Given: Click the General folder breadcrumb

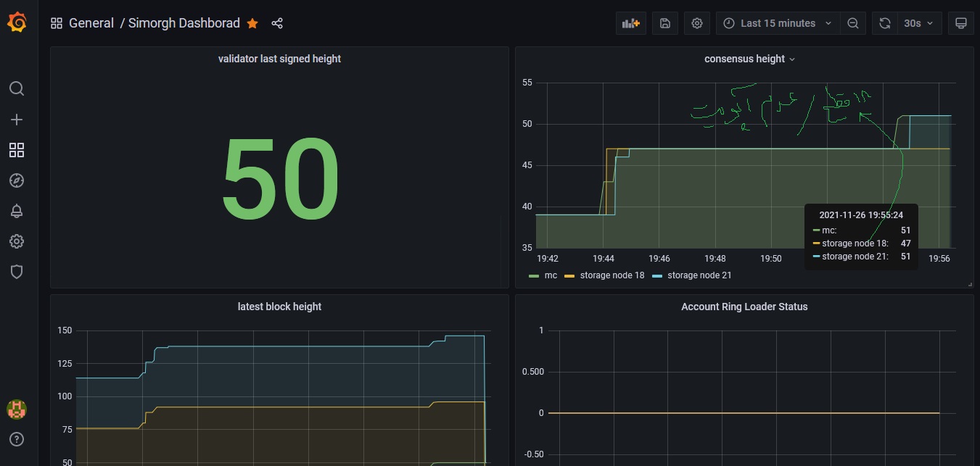Looking at the screenshot, I should coord(91,23).
